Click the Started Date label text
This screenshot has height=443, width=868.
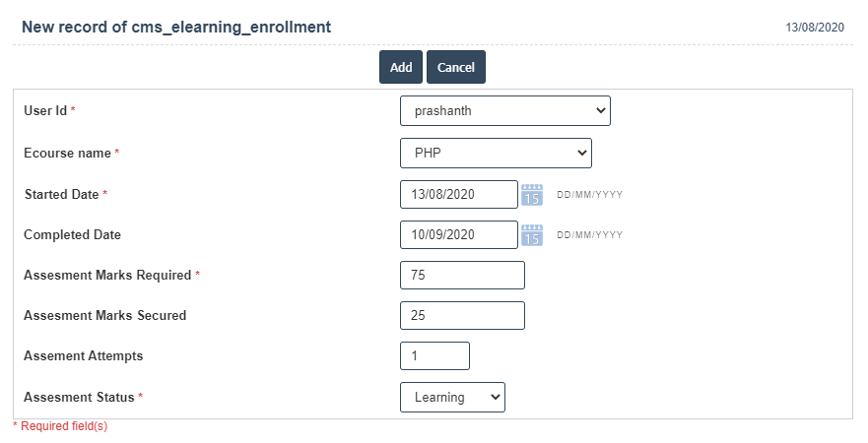(61, 195)
